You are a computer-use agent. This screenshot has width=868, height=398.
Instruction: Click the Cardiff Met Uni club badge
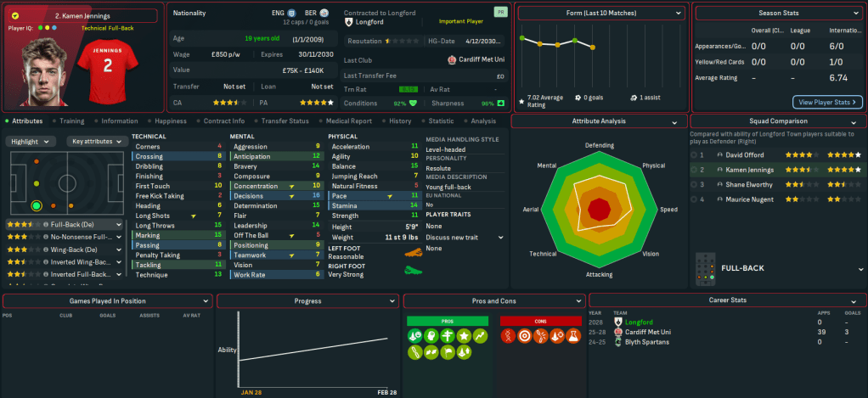pos(451,59)
